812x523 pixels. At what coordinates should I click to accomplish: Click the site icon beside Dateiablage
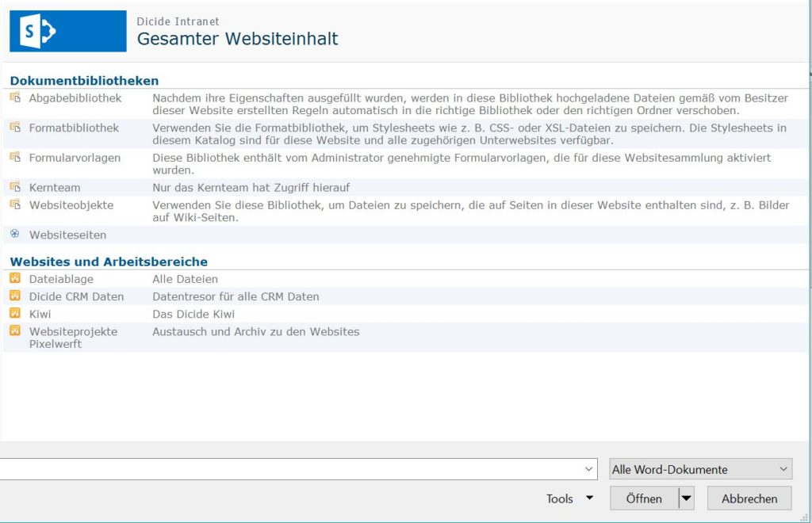point(15,278)
